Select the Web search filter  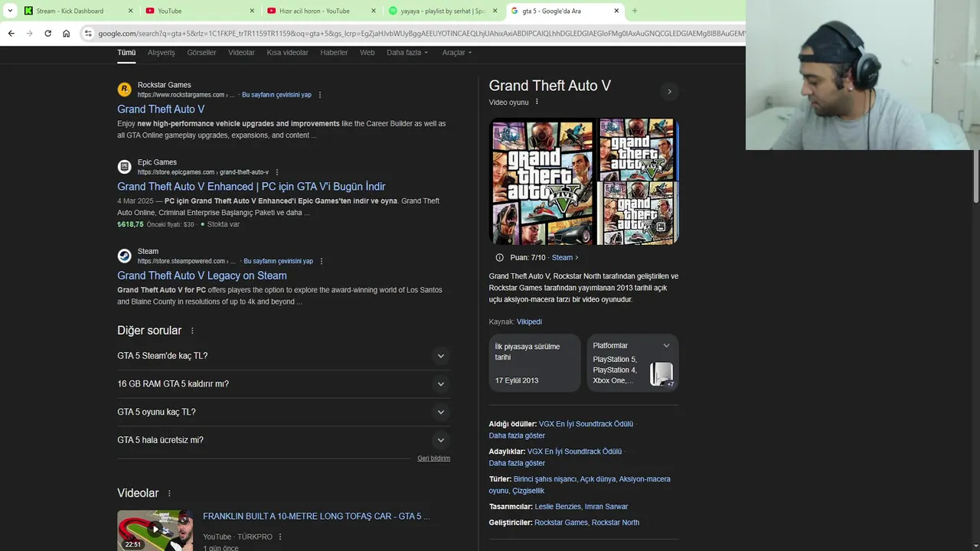tap(367, 53)
